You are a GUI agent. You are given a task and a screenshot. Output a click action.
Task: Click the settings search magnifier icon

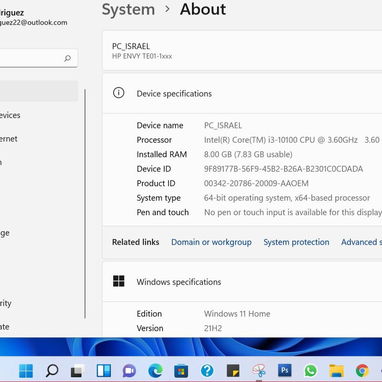tap(68, 58)
